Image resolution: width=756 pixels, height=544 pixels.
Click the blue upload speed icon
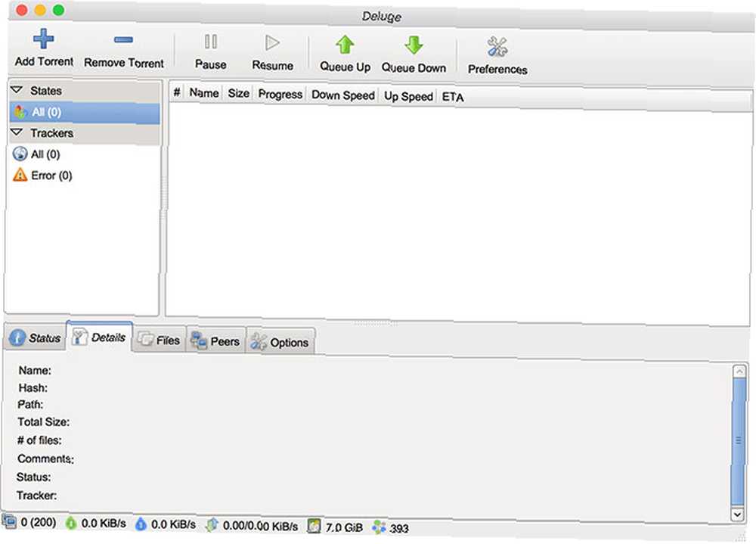point(141,524)
